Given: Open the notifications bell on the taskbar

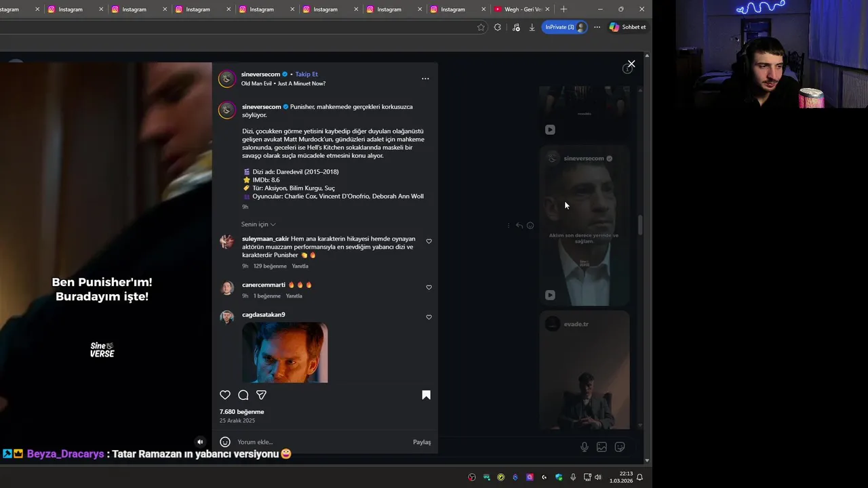Looking at the screenshot, I should point(639,477).
